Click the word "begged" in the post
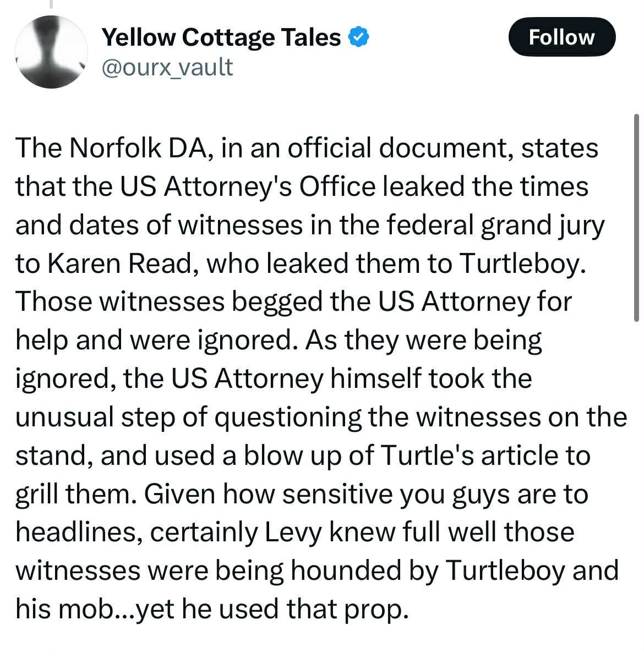 [277, 303]
